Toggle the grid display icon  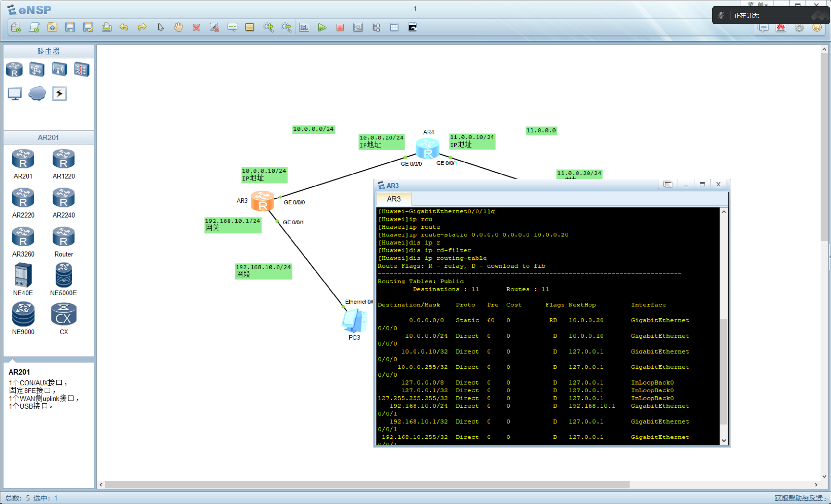[394, 27]
